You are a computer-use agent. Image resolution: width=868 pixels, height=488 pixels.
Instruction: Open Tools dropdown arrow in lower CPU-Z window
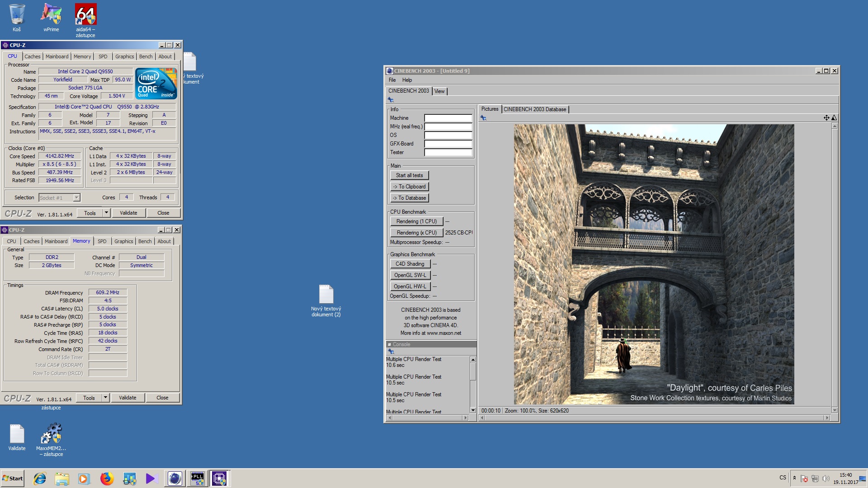106,398
